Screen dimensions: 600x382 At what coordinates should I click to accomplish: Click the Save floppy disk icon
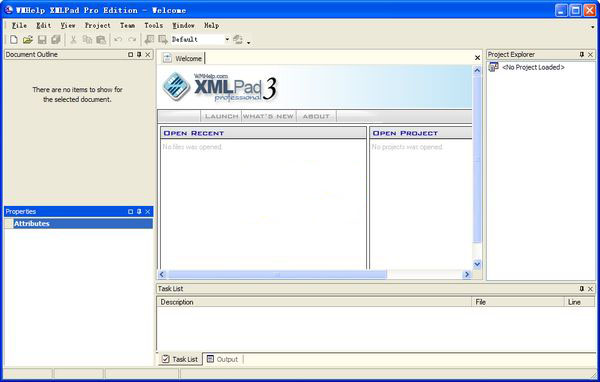click(x=42, y=39)
